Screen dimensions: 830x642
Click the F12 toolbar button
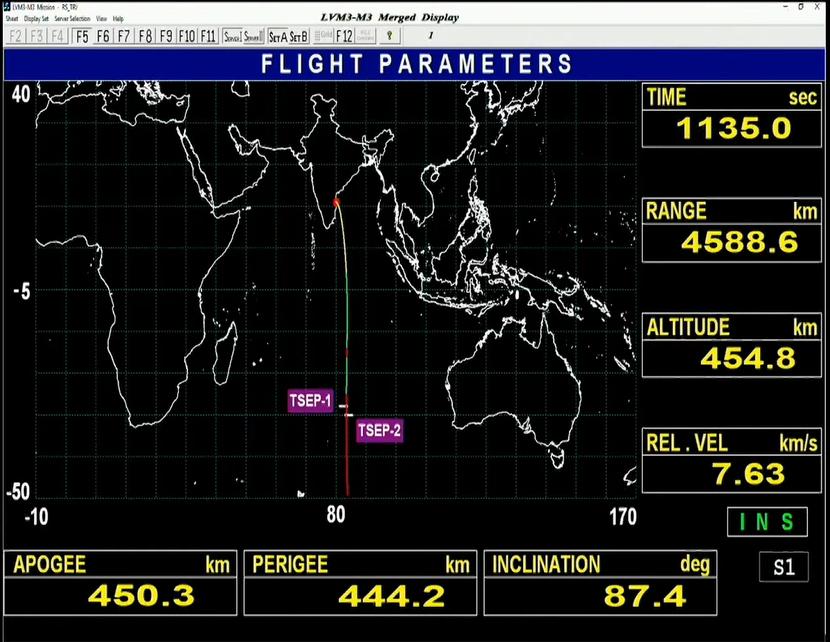point(342,36)
